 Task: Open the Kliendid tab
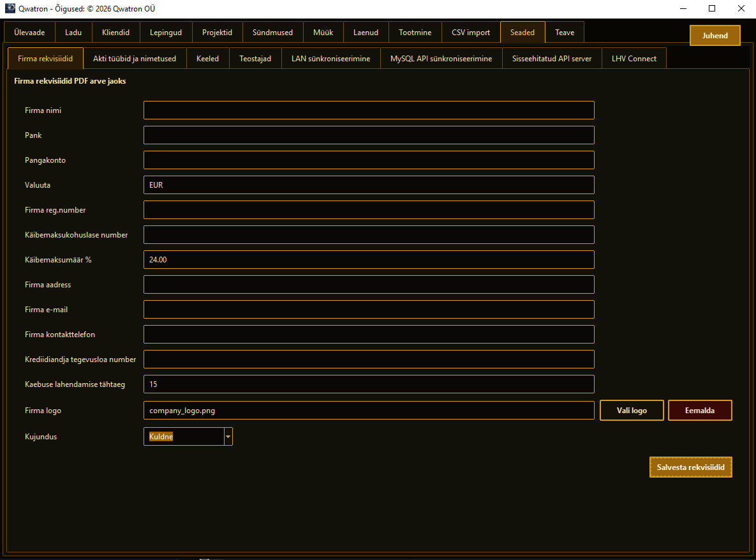(x=115, y=33)
